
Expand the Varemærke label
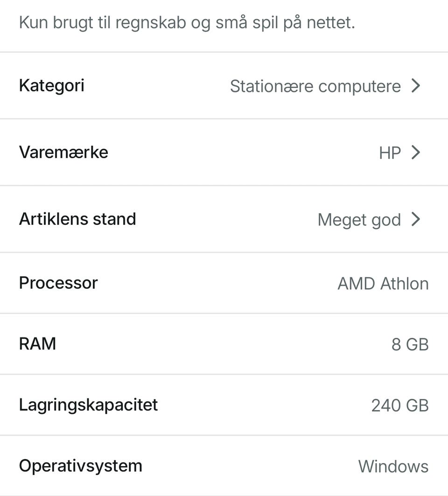click(63, 153)
